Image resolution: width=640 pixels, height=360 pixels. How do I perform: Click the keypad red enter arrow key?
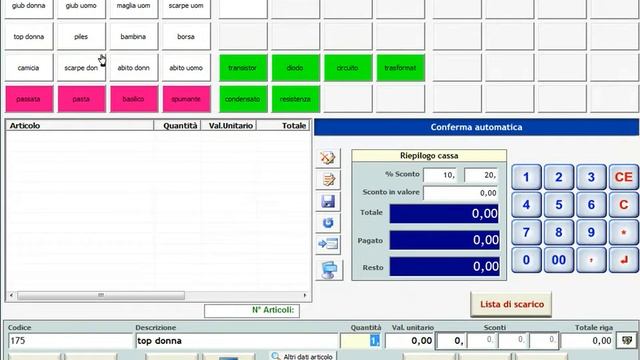pos(623,260)
